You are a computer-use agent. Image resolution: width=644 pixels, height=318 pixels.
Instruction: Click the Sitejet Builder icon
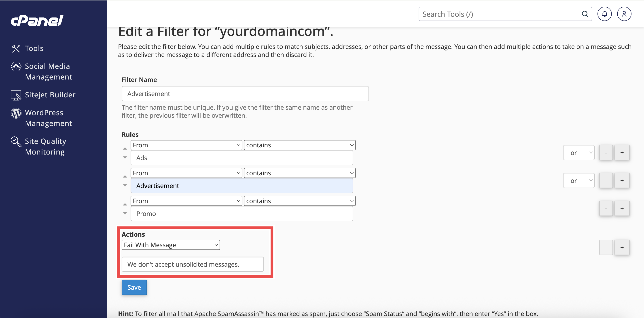pyautogui.click(x=16, y=95)
